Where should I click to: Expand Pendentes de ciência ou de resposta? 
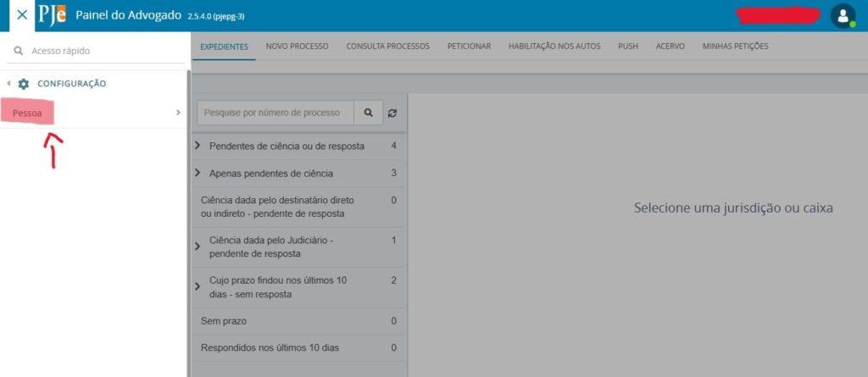198,147
